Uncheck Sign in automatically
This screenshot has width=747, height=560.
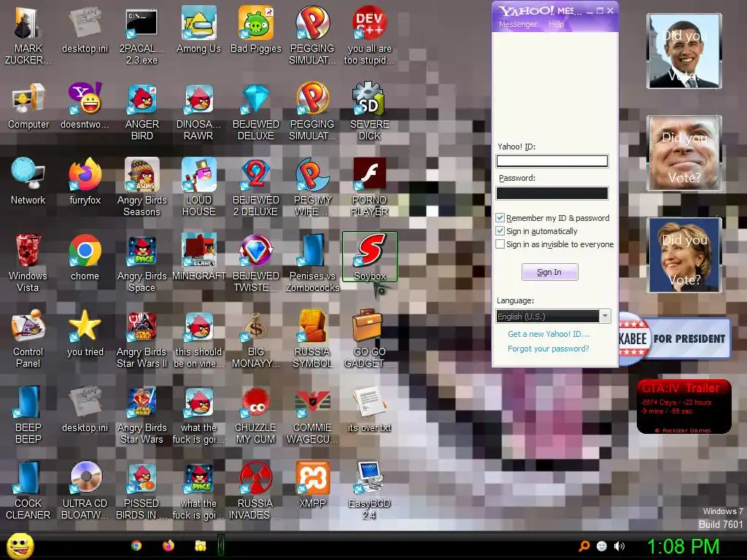500,231
